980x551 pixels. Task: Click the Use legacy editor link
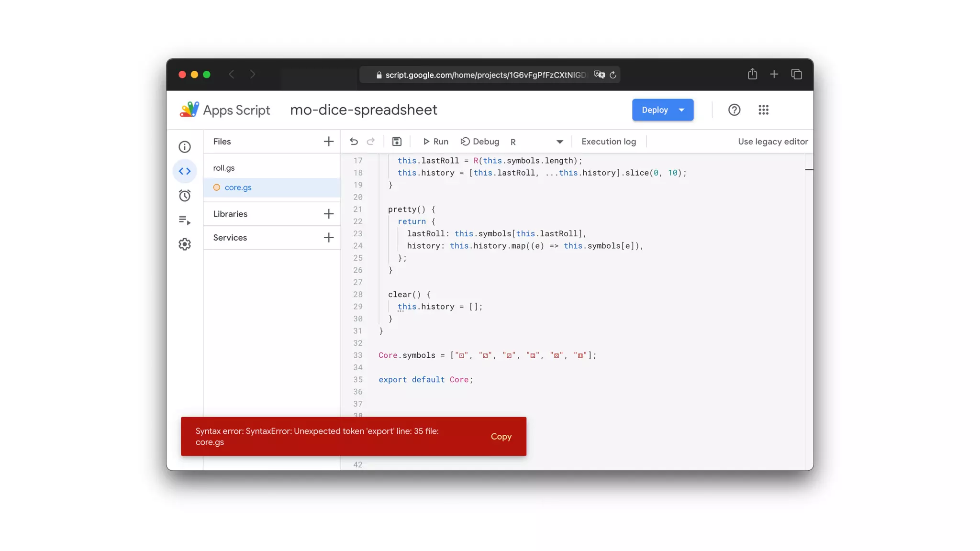click(x=772, y=142)
